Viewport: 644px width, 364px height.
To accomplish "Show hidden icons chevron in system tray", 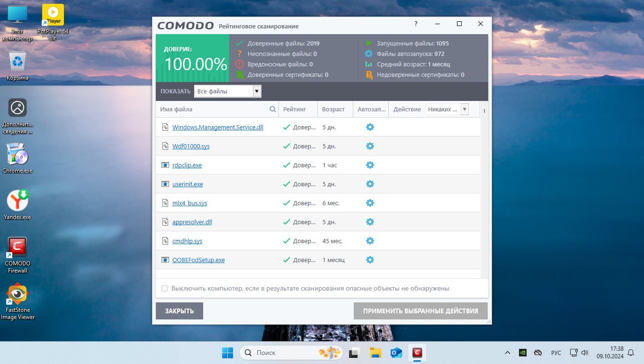I will coord(508,353).
